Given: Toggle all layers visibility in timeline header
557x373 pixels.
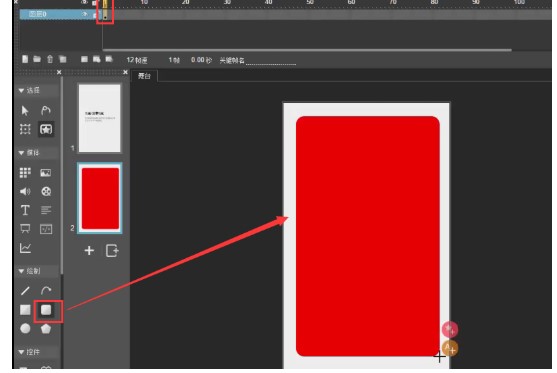Looking at the screenshot, I should pos(85,2).
